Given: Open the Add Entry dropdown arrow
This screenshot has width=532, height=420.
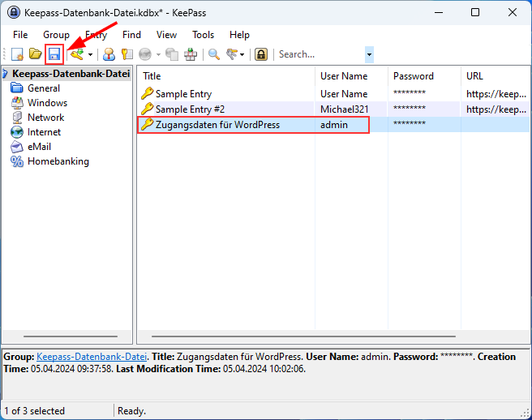Looking at the screenshot, I should pos(90,54).
